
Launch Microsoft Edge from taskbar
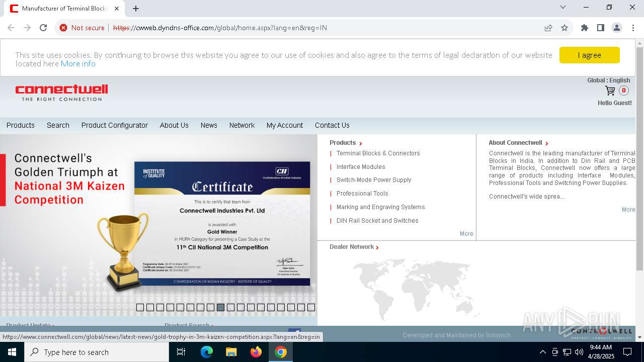[207, 352]
